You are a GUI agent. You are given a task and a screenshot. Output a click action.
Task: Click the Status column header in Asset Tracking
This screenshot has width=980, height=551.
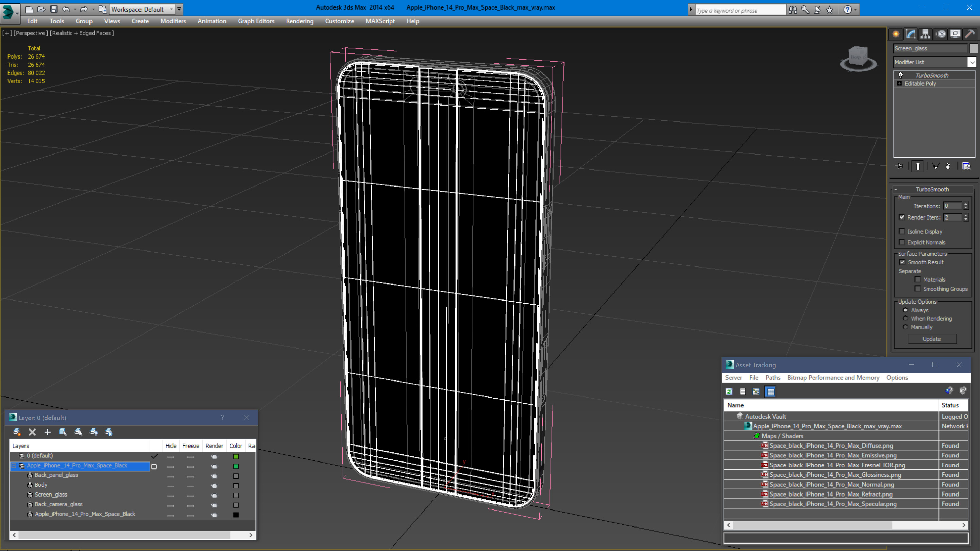coord(953,405)
